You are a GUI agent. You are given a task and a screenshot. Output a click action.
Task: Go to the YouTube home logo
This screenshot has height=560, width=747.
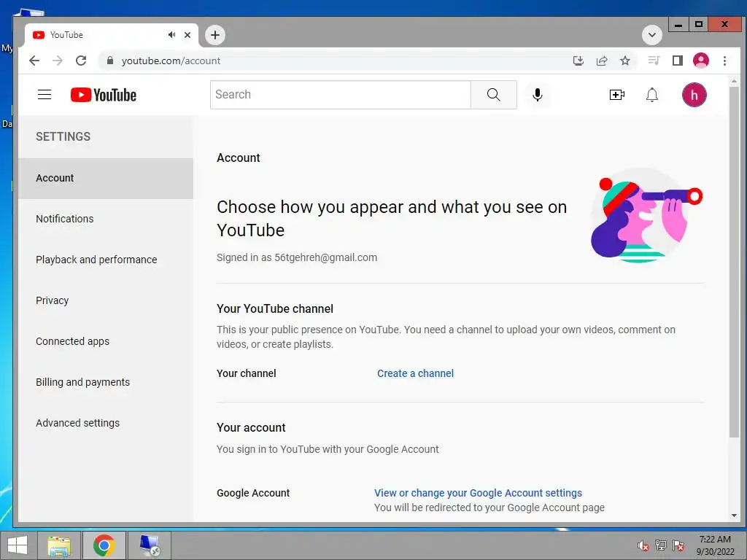pos(104,95)
